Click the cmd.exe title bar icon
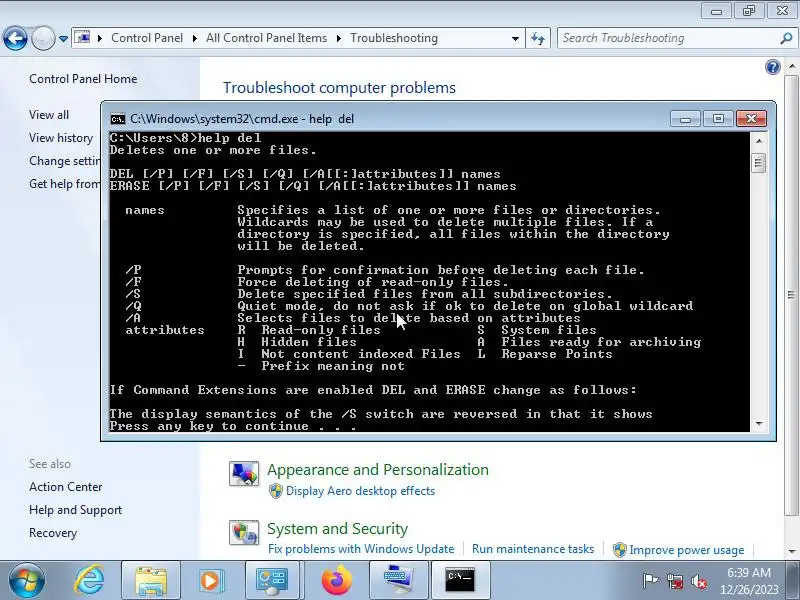 (x=118, y=119)
